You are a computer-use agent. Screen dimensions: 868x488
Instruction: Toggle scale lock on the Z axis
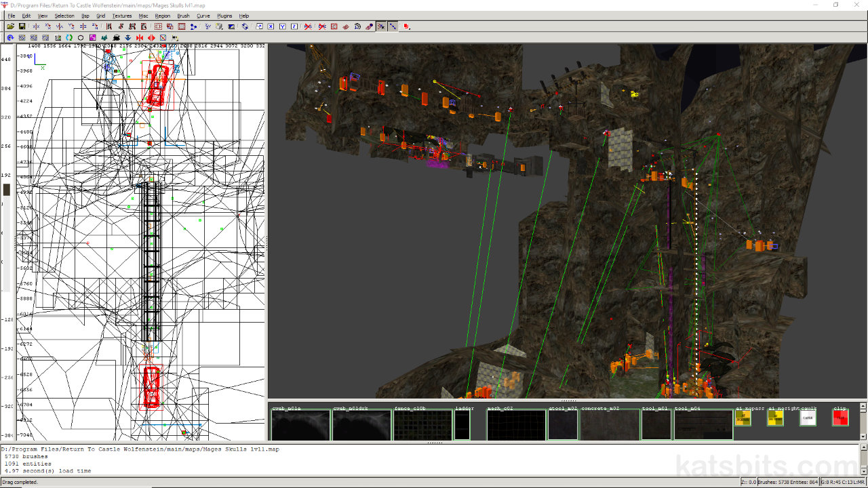click(294, 26)
